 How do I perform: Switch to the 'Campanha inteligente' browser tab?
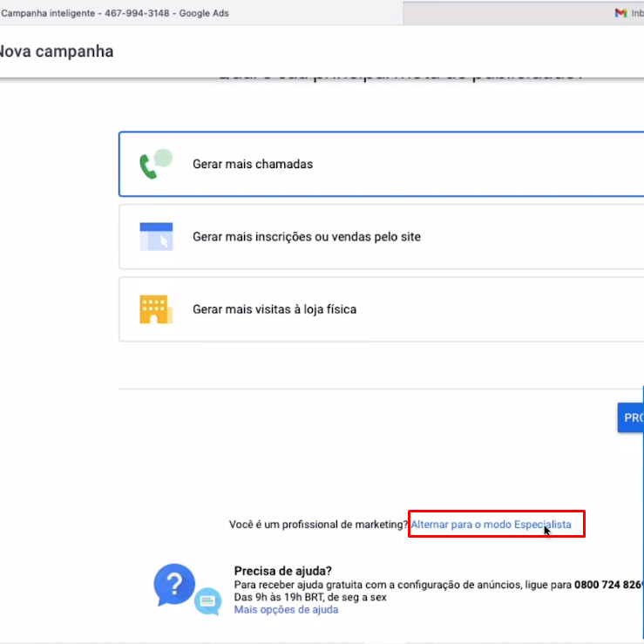click(x=201, y=13)
